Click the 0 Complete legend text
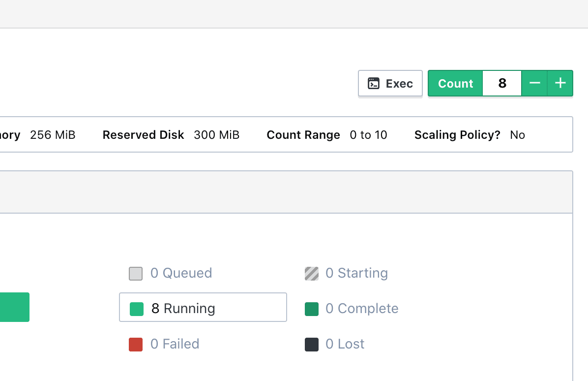The height and width of the screenshot is (381, 588). click(362, 309)
